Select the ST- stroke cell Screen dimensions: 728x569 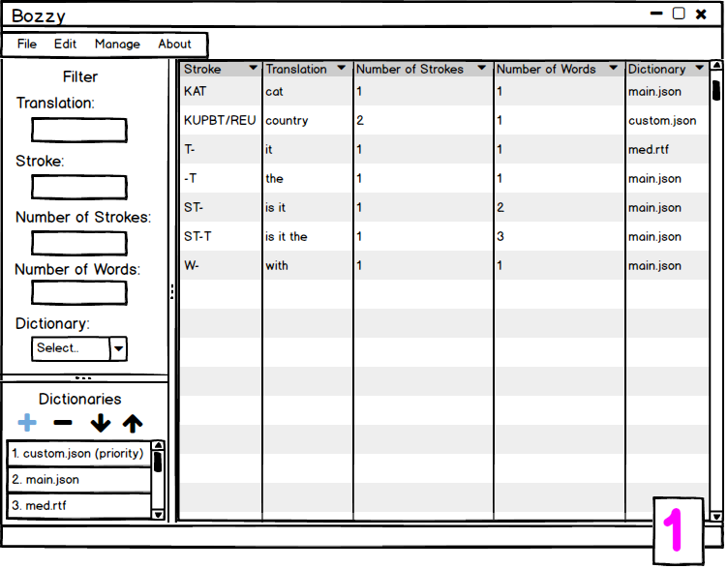coord(221,207)
